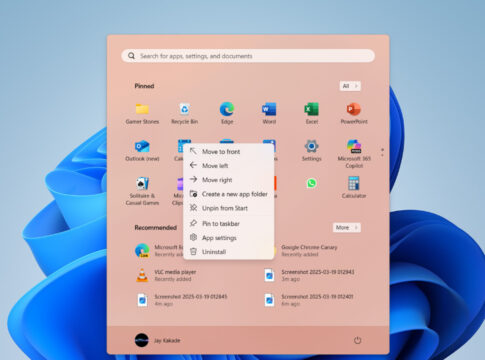Open the Microsoft Edge Canary recommended item
Screen dimensions: 485x360
(159, 251)
